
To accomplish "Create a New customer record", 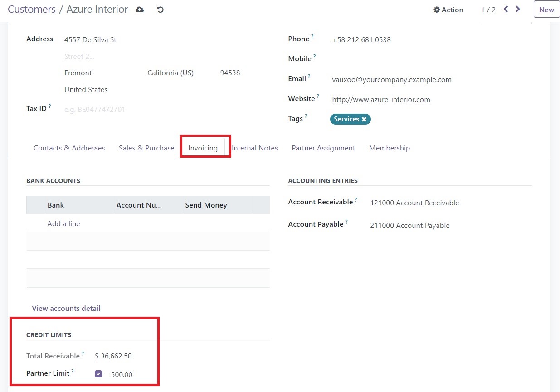I will [546, 10].
